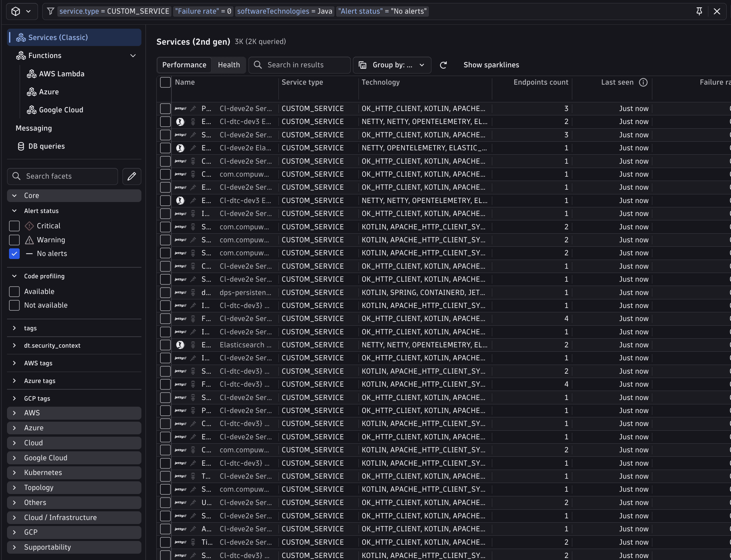Expand the Topology facet group
The image size is (731, 560).
74,488
